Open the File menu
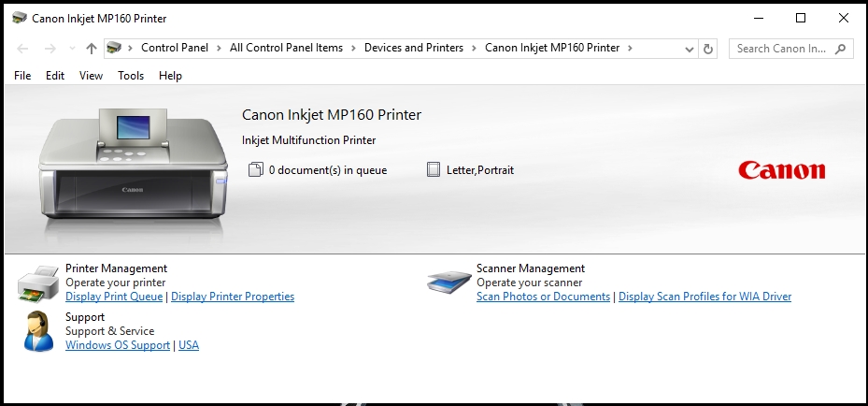The width and height of the screenshot is (868, 406). (22, 76)
